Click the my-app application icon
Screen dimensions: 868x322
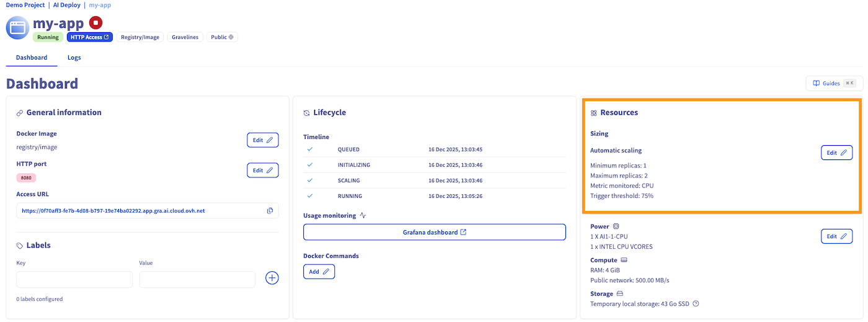coord(18,28)
